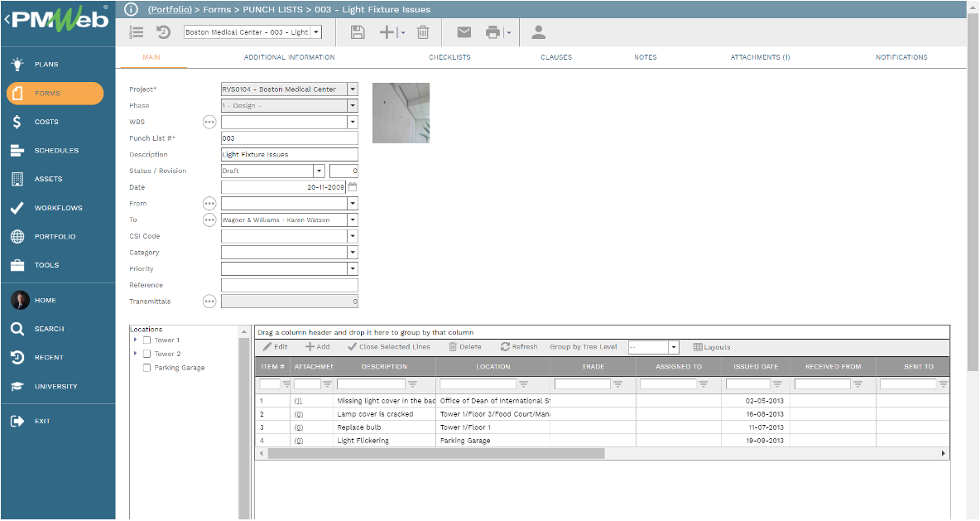This screenshot has width=980, height=521.
Task: Send email with envelope icon
Action: 464,32
